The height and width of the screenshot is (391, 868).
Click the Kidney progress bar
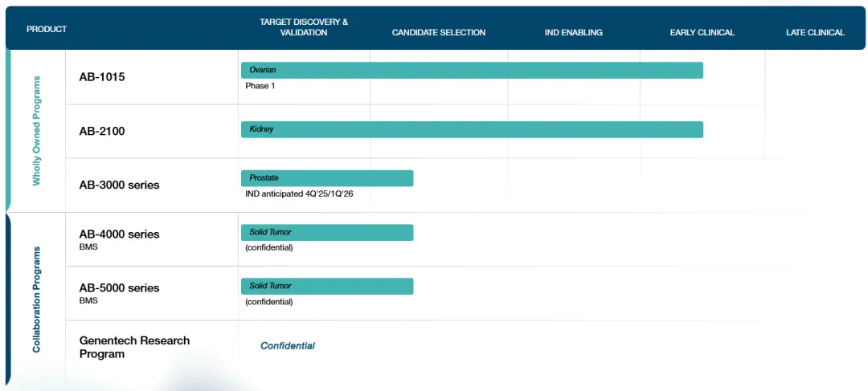tap(472, 129)
